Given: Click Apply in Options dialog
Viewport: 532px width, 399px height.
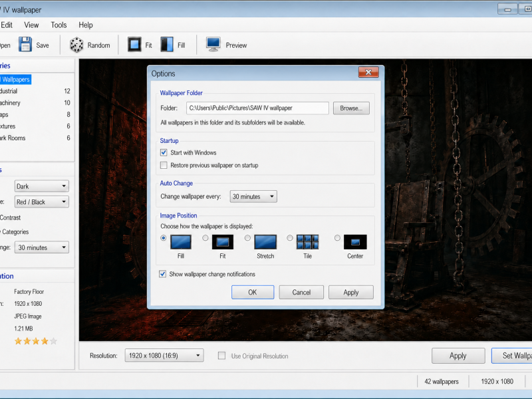Looking at the screenshot, I should 351,292.
